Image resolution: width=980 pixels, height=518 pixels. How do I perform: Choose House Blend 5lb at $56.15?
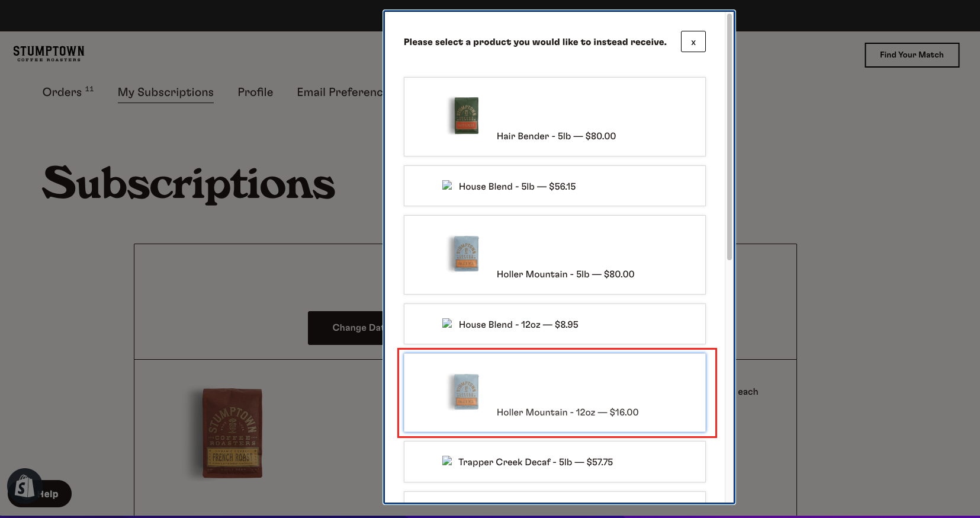click(554, 186)
